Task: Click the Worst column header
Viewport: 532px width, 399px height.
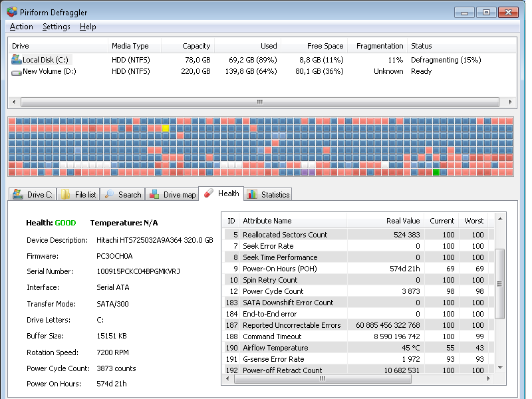Action: [473, 221]
